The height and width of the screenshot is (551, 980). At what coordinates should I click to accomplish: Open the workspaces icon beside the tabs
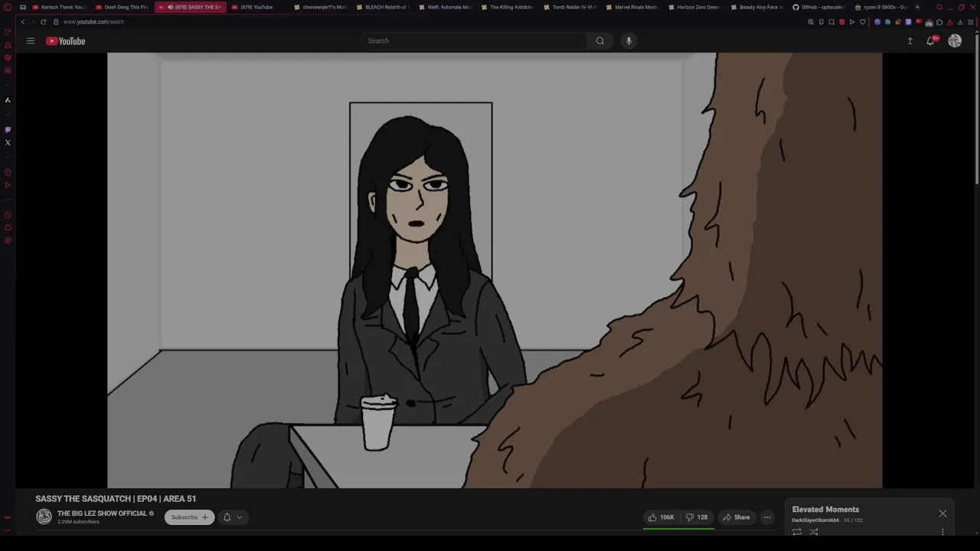(22, 7)
